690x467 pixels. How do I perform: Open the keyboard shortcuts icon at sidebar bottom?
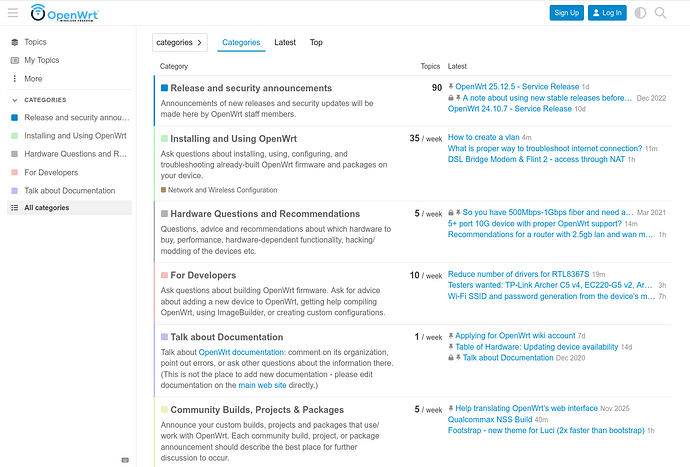[125, 460]
